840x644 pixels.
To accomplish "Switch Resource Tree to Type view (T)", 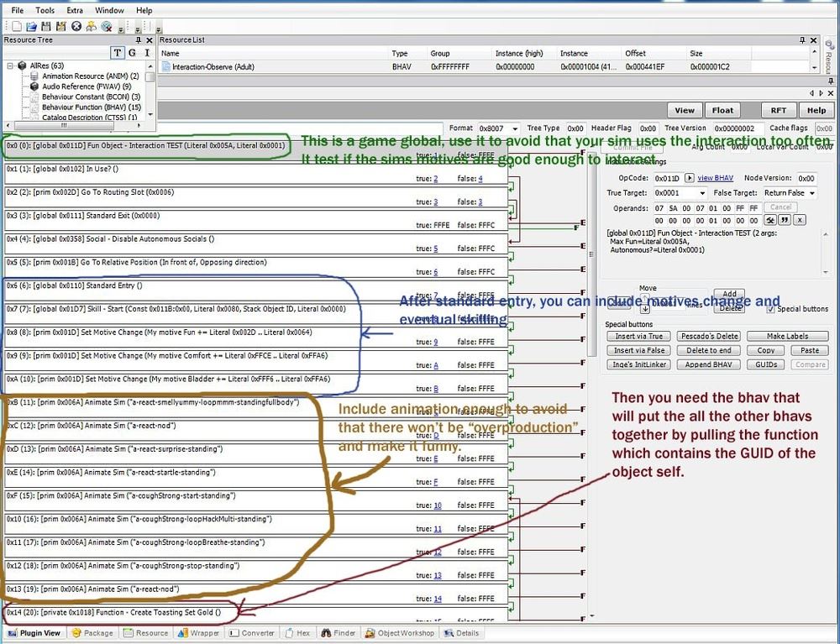I will click(118, 52).
